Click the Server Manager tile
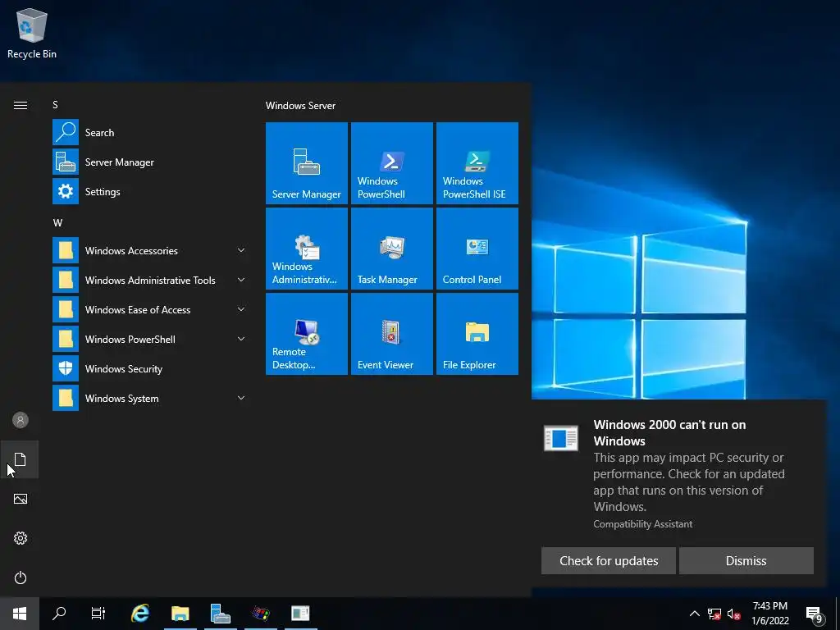The width and height of the screenshot is (840, 630). (307, 163)
